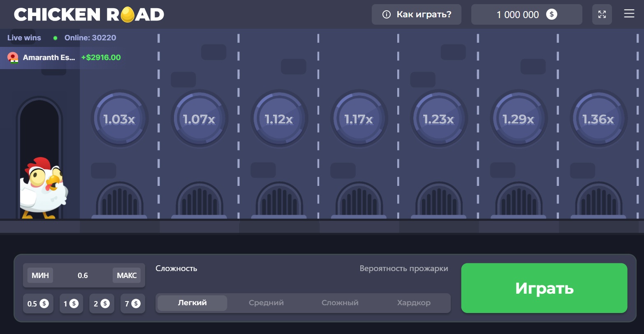644x334 pixels.
Task: Select the 1.12x multiplier manhole
Action: click(279, 119)
